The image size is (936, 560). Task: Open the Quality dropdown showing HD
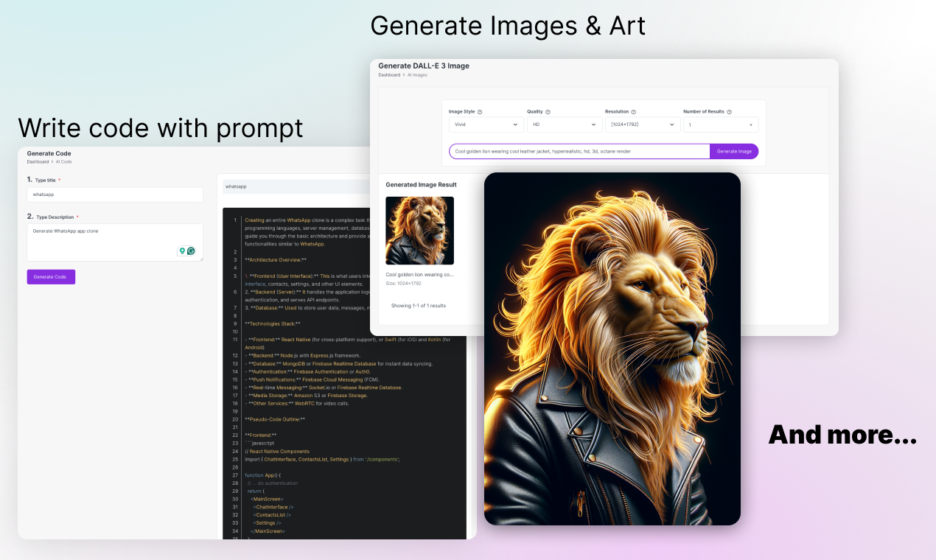pyautogui.click(x=565, y=125)
